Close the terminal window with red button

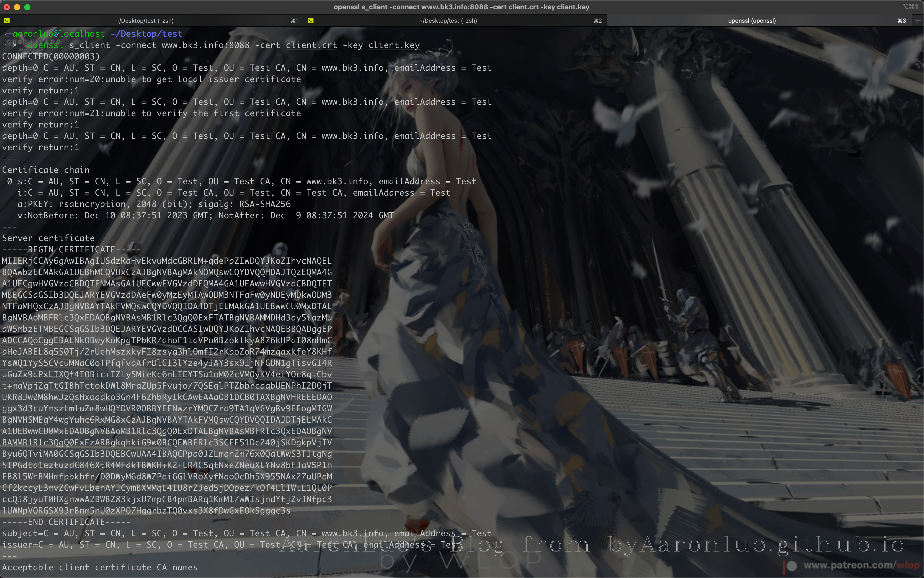(6, 7)
